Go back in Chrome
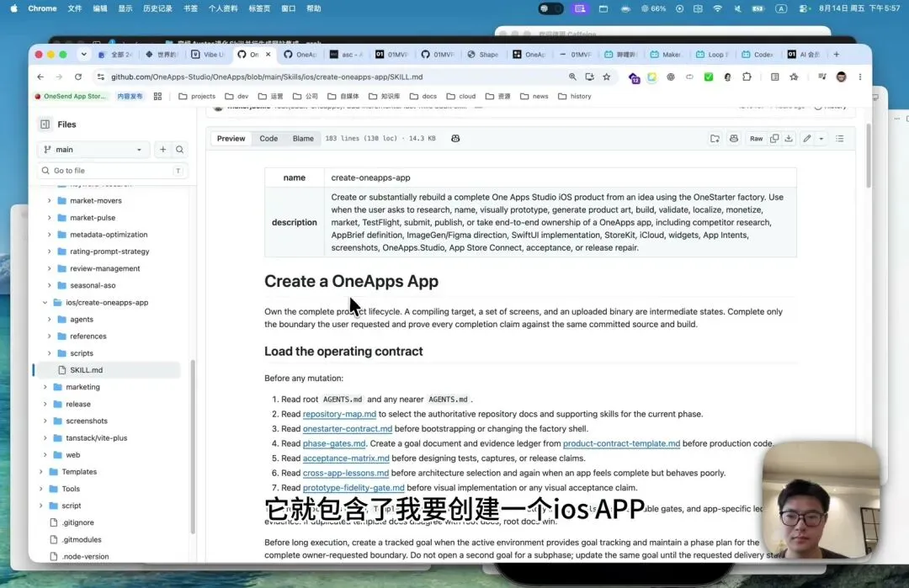Screen dimensions: 909x588 40,77
